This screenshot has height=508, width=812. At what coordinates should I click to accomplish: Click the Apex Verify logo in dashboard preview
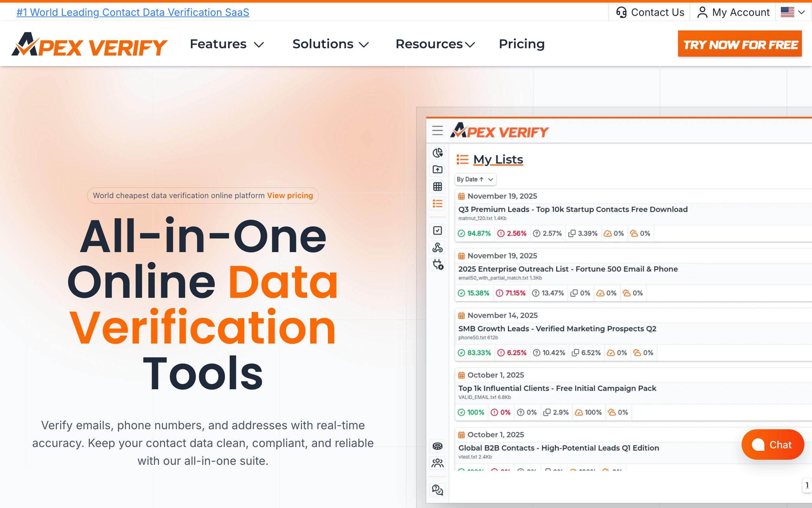499,130
